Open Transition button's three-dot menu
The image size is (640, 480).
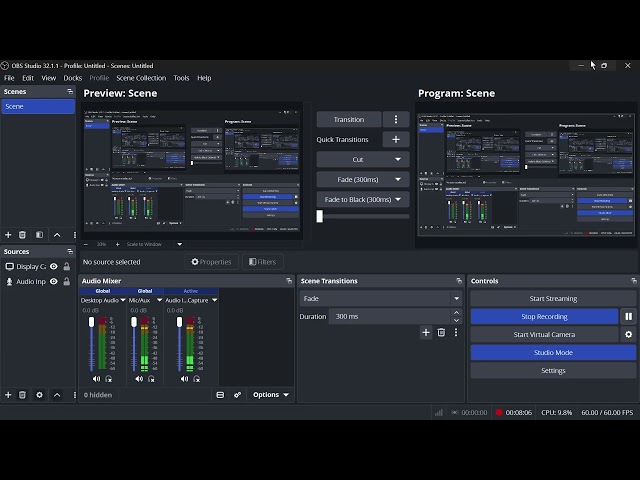tap(396, 119)
